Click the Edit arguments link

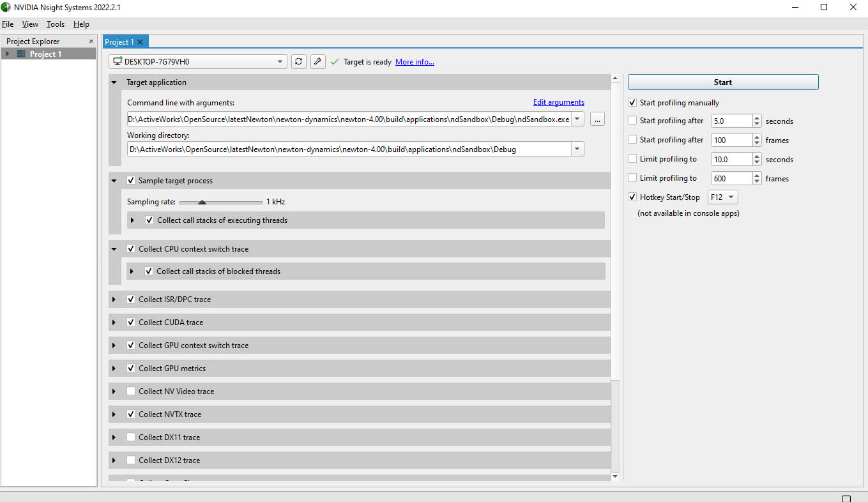(559, 102)
